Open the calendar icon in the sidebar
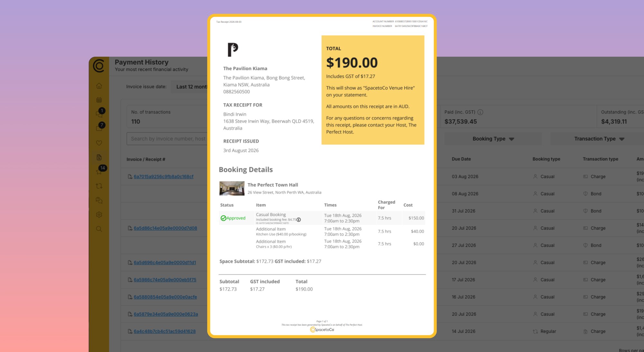Image resolution: width=644 pixels, height=352 pixels. click(x=99, y=100)
